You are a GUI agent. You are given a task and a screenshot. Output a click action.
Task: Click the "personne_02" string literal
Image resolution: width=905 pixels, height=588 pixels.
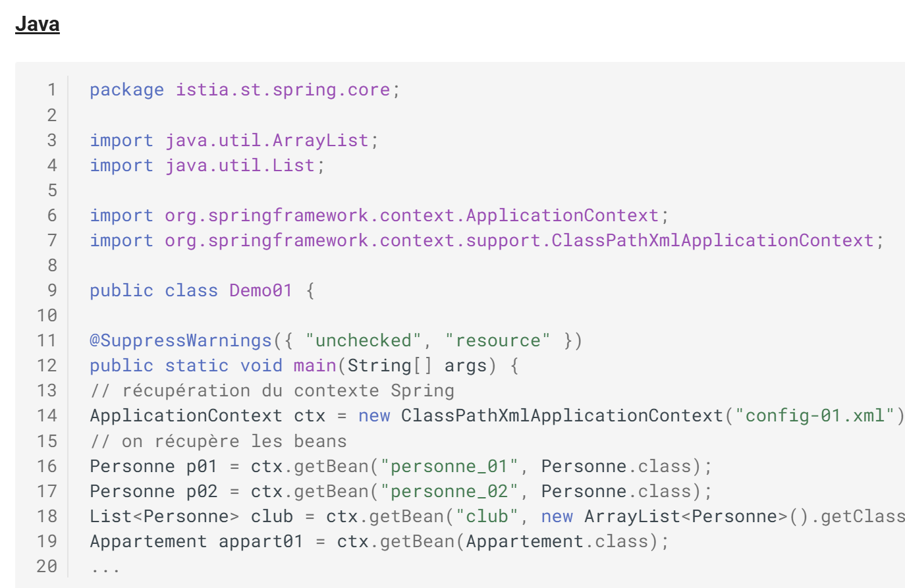(x=449, y=491)
